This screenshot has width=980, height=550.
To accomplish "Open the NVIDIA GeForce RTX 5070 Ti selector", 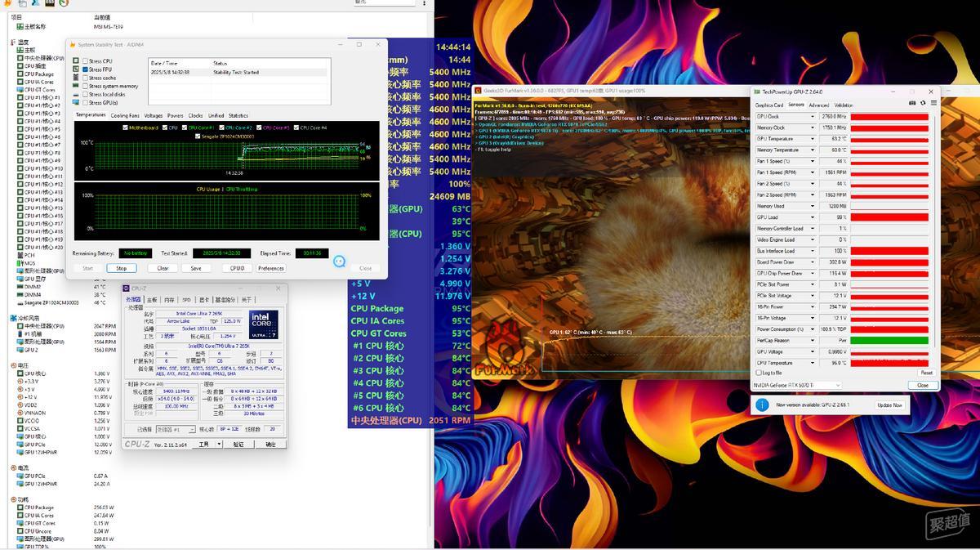I will 798,385.
